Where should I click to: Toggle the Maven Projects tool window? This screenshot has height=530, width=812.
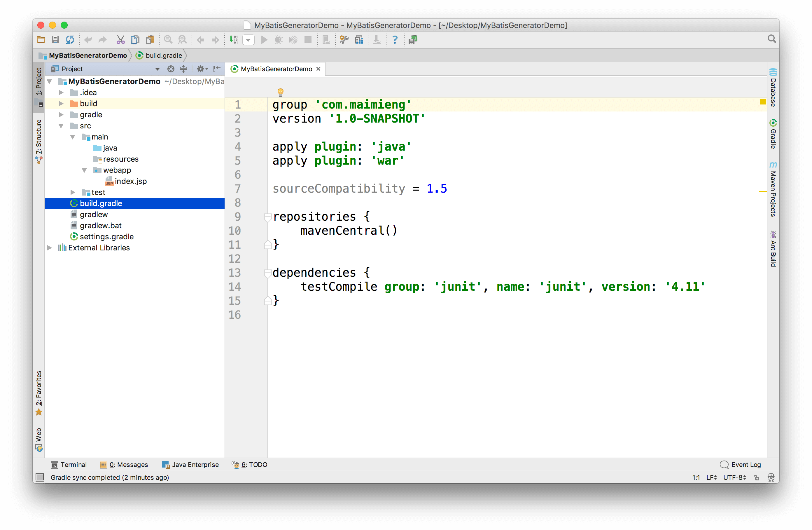773,189
